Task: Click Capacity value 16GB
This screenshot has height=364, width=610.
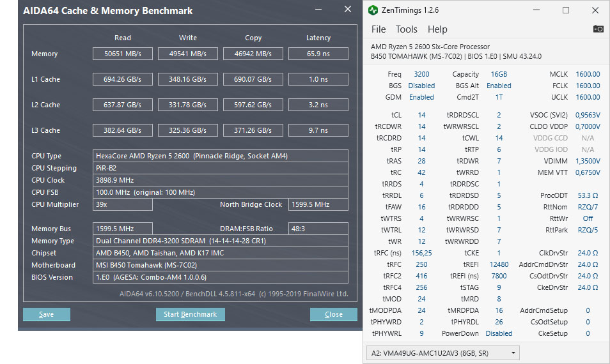Action: click(499, 74)
